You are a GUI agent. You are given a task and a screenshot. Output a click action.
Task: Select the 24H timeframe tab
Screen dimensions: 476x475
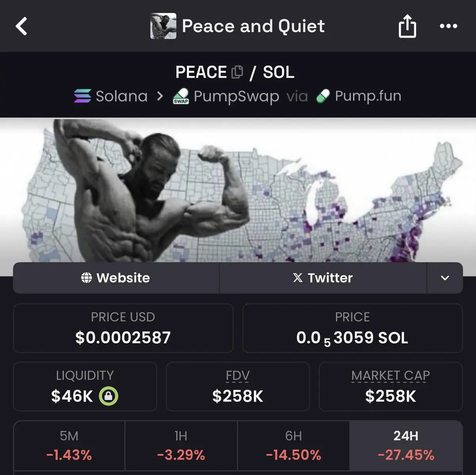click(x=406, y=446)
